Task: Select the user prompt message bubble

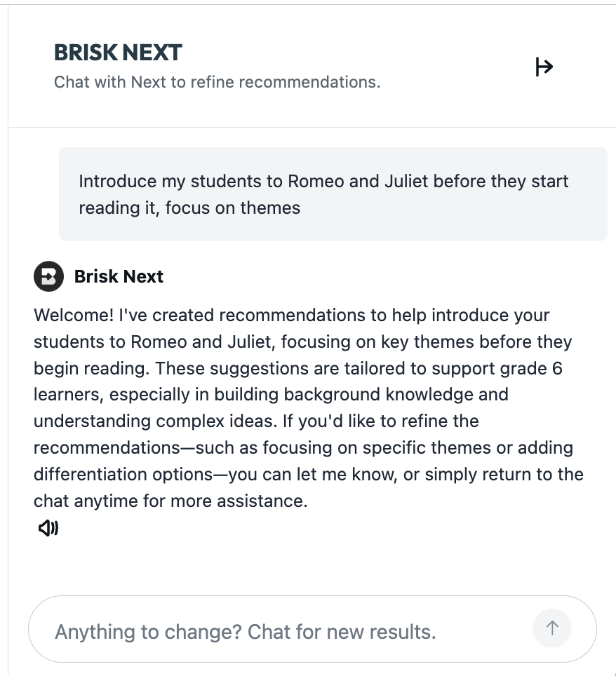Action: [333, 194]
